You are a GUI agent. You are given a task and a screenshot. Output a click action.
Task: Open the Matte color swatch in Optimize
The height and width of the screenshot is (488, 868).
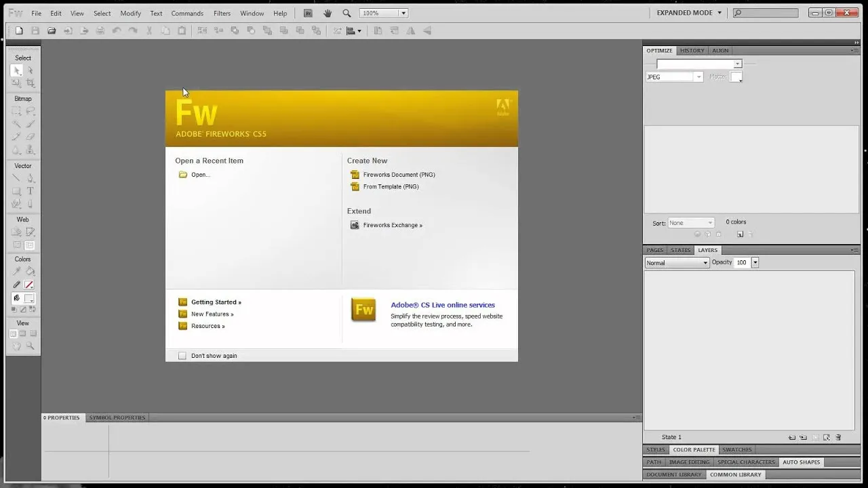tap(736, 77)
